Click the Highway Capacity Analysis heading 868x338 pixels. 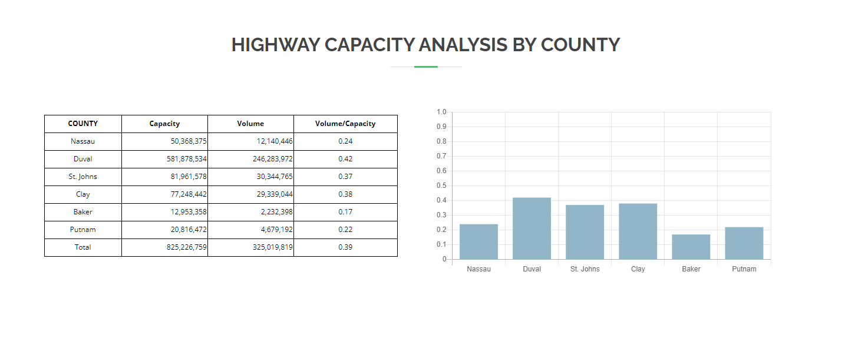tap(425, 45)
